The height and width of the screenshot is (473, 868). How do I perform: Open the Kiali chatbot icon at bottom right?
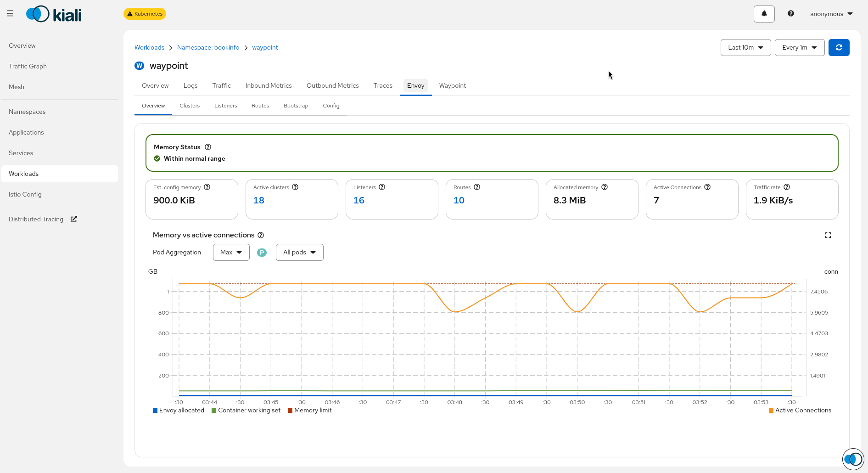(x=853, y=459)
